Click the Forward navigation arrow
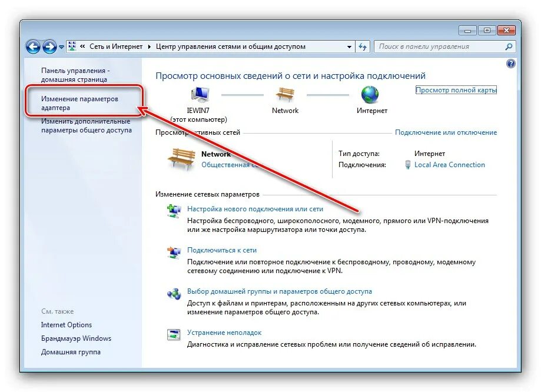The image size is (541, 392). (49, 46)
